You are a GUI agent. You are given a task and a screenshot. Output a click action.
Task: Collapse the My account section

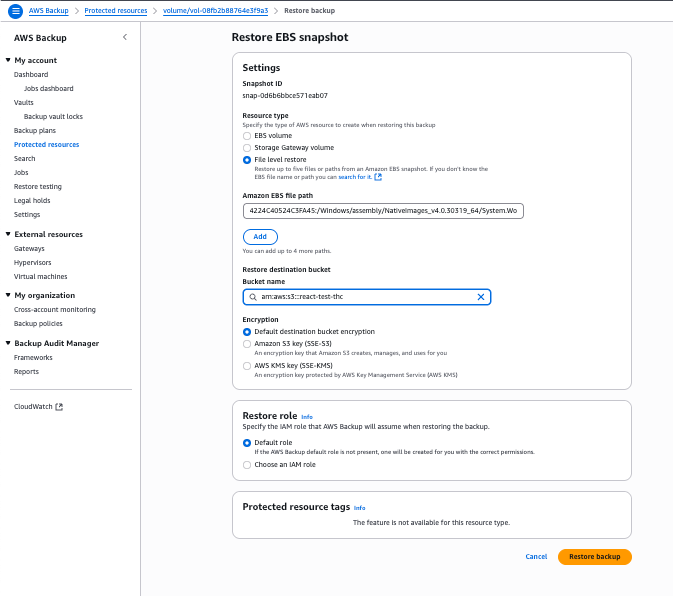(x=8, y=60)
